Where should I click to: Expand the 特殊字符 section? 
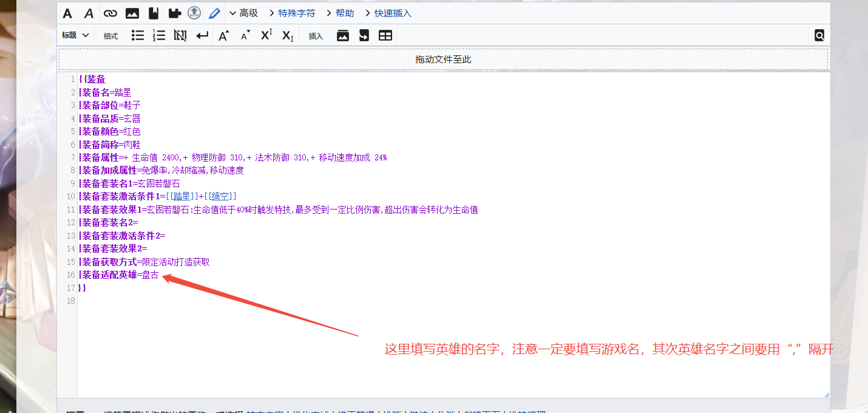pyautogui.click(x=292, y=13)
